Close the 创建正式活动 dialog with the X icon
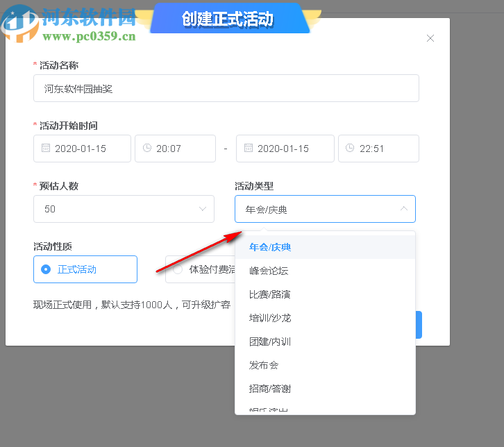This screenshot has width=504, height=447. tap(430, 38)
